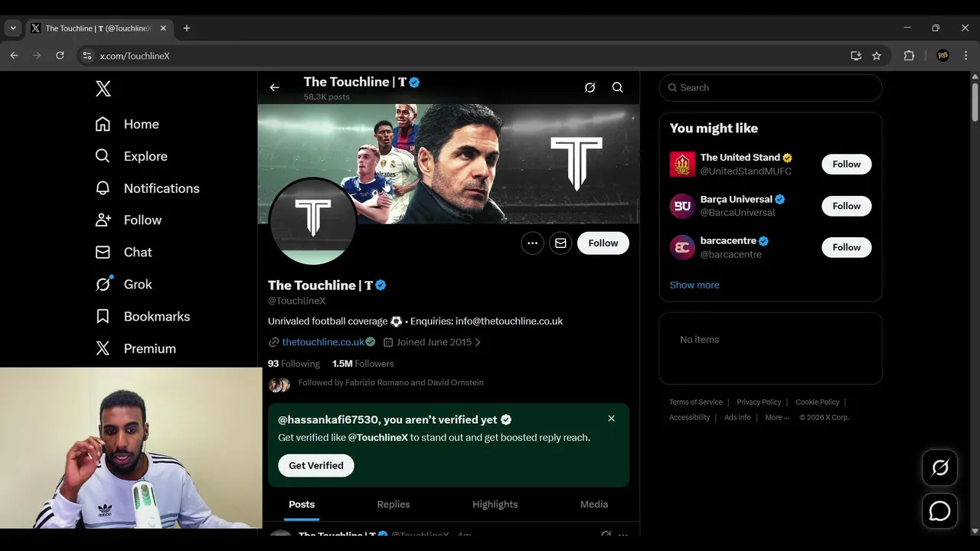This screenshot has height=551, width=980.
Task: Open Ads info footer link
Action: [737, 418]
